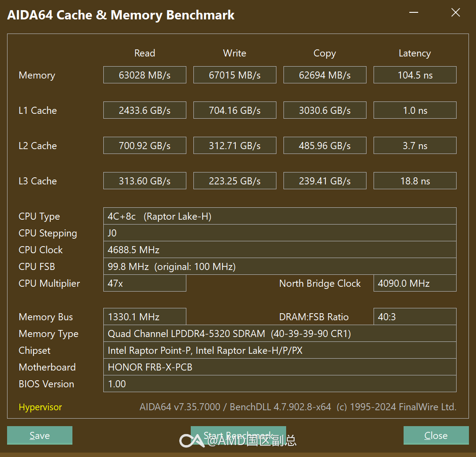
Task: Click L3 Cache Copy value 239.41 GB/s
Action: [x=325, y=181]
